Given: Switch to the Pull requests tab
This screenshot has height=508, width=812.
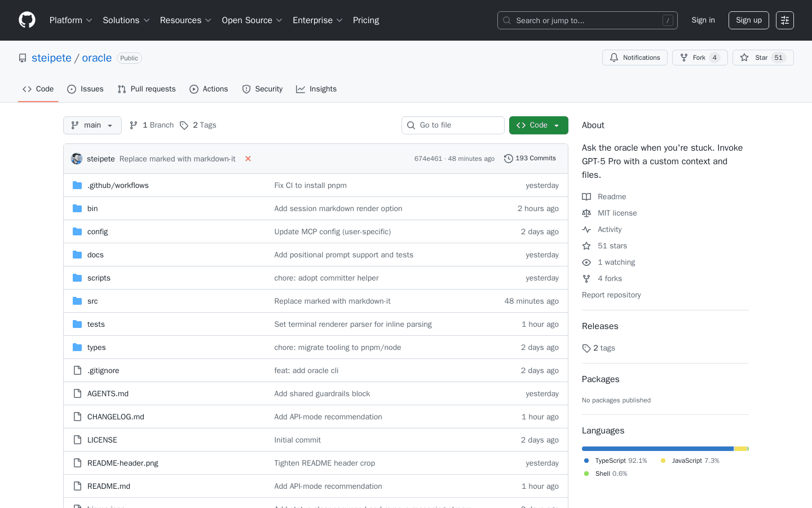Looking at the screenshot, I should coord(147,89).
